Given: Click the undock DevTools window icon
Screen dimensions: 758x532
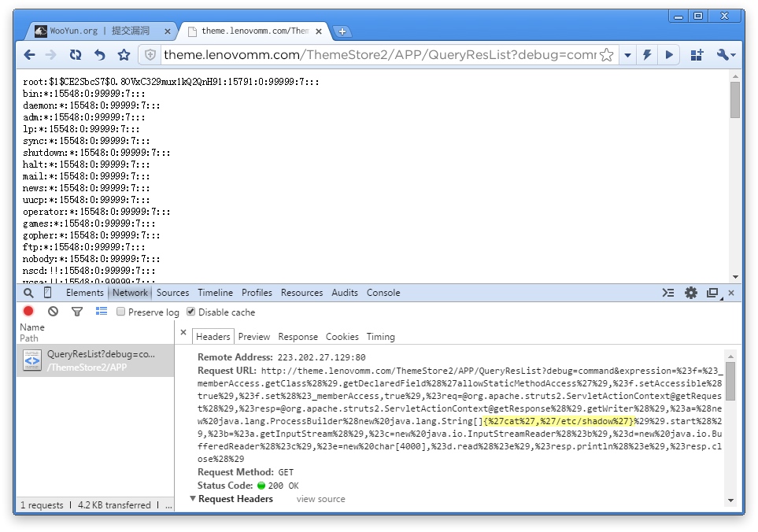Looking at the screenshot, I should (x=712, y=293).
